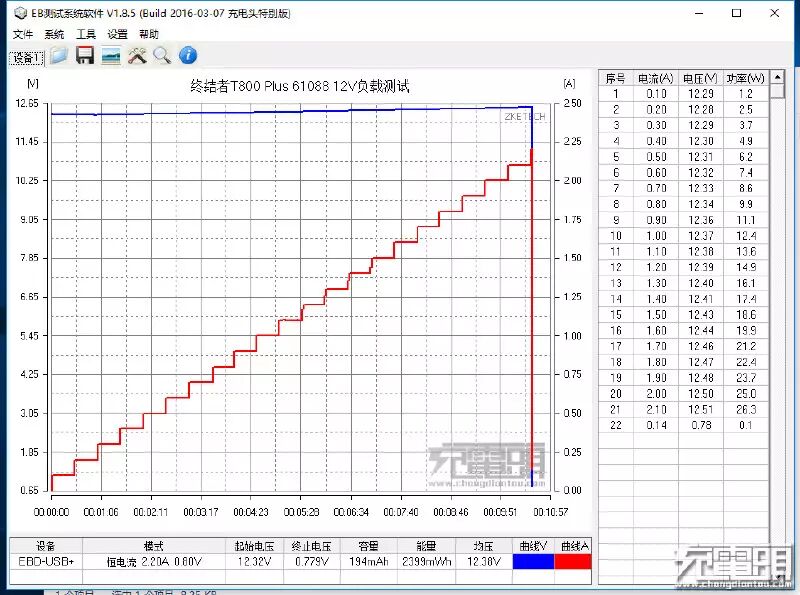Viewport: 800px width, 595px height.
Task: Open the tools settings wrench icon
Action: tap(137, 56)
